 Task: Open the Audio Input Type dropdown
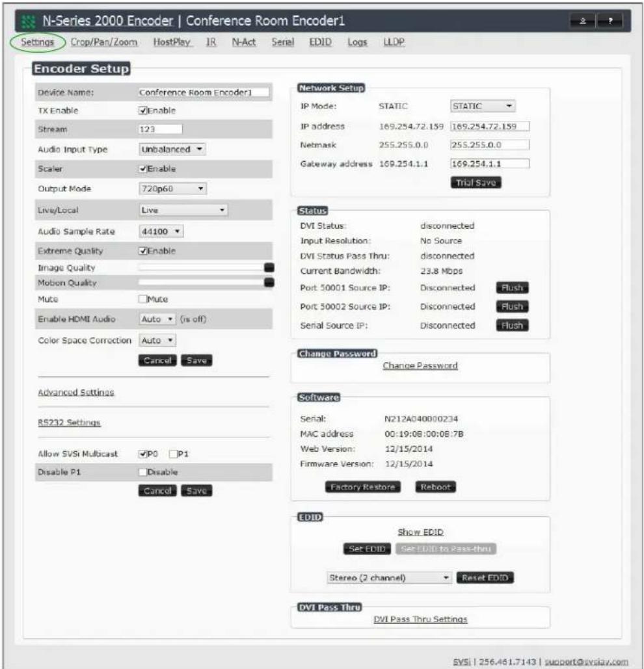pos(172,150)
